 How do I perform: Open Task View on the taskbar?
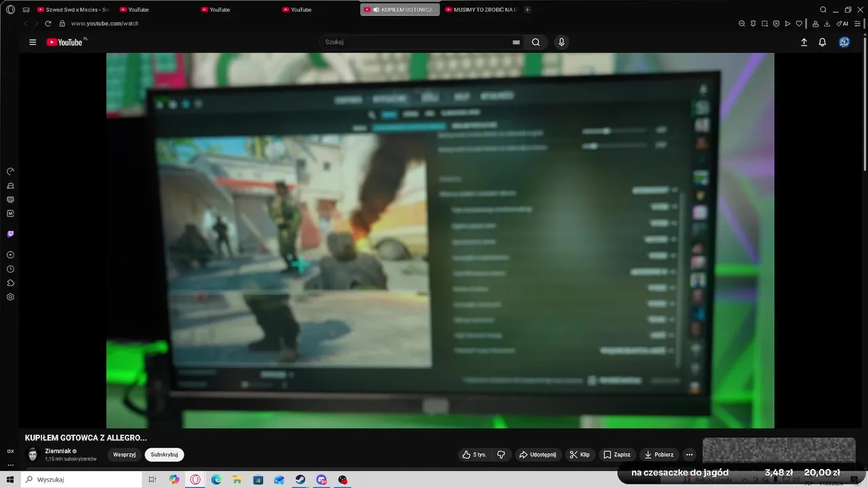coord(153,480)
